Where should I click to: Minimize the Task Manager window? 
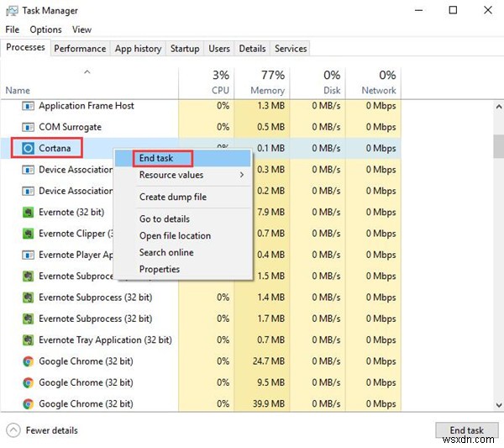click(x=418, y=10)
